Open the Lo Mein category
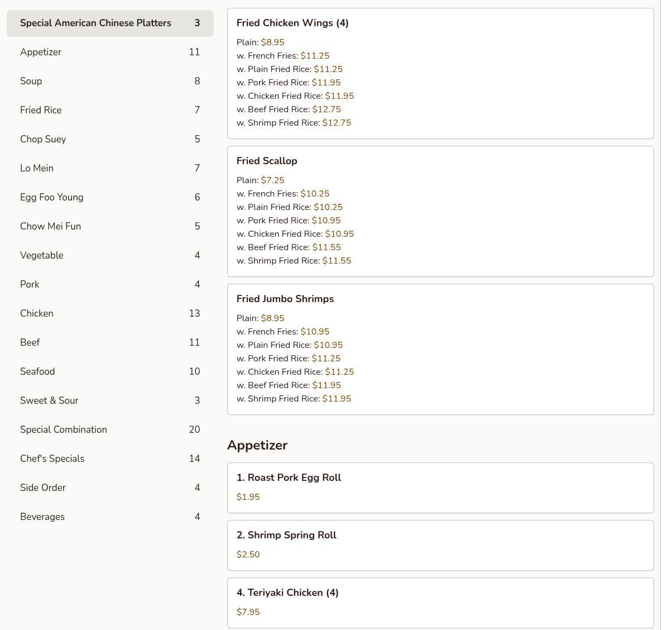672x630 pixels. click(110, 168)
